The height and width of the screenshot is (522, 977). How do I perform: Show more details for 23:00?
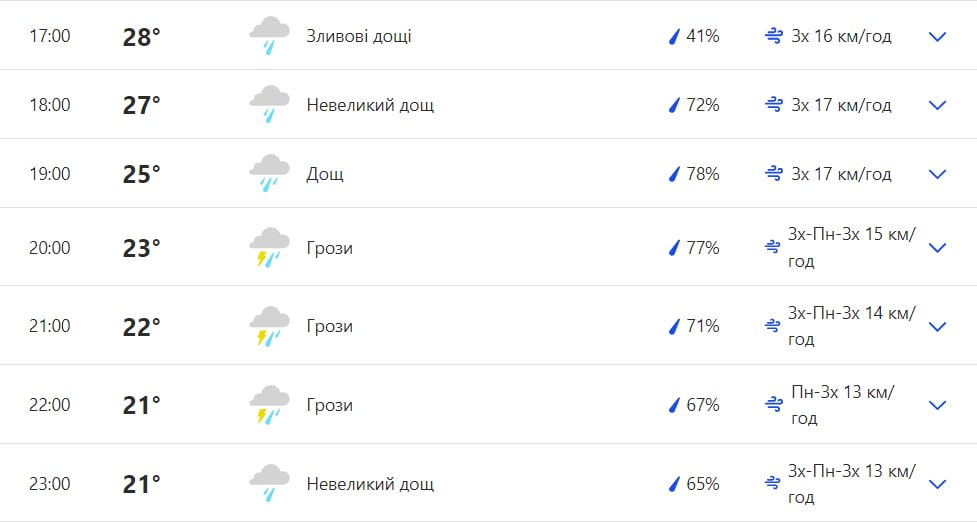[x=937, y=484]
